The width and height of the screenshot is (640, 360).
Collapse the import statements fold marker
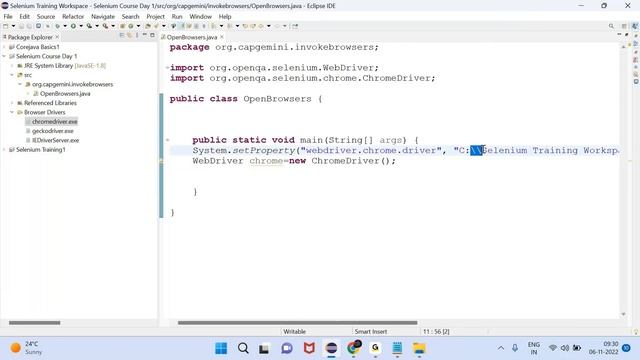click(x=167, y=68)
